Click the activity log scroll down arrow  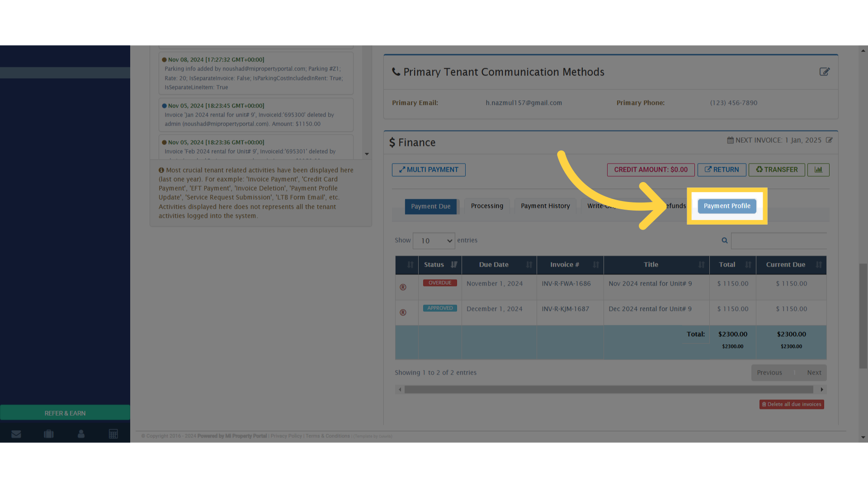pyautogui.click(x=367, y=154)
